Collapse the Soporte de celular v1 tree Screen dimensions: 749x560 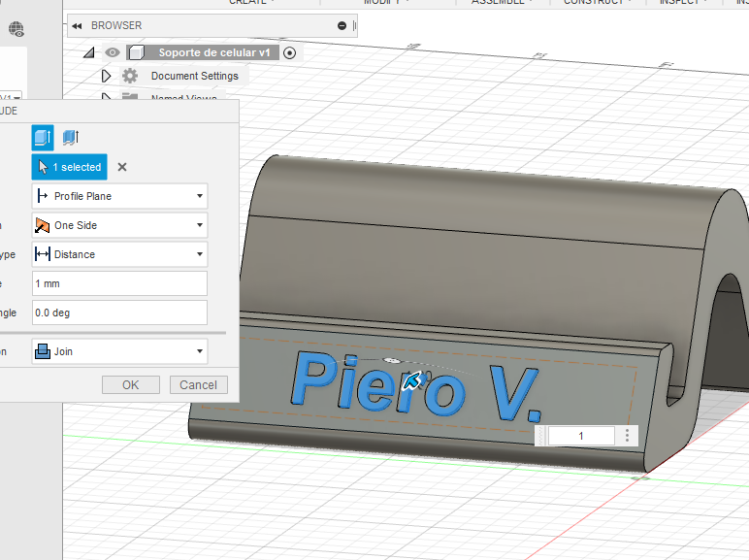[x=89, y=52]
